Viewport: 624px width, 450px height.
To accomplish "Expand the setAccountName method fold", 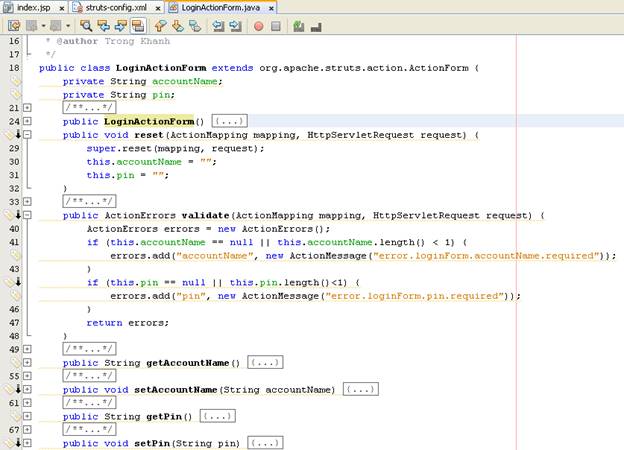I will click(27, 389).
